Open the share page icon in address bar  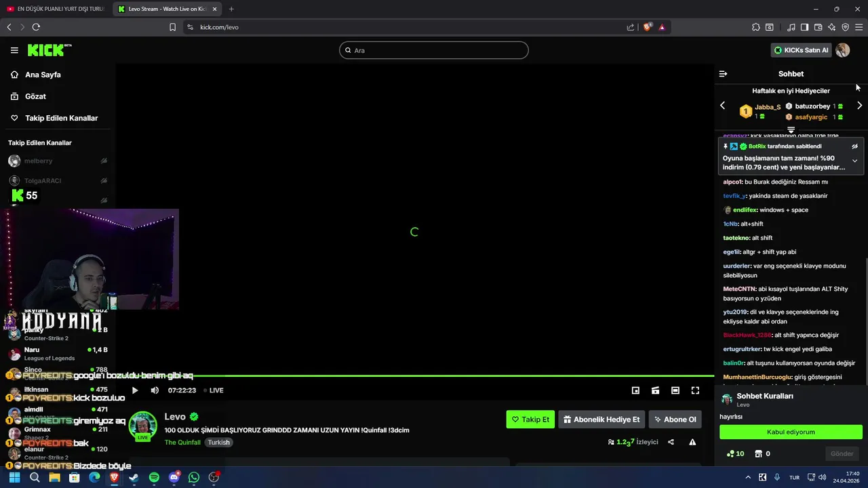(631, 27)
